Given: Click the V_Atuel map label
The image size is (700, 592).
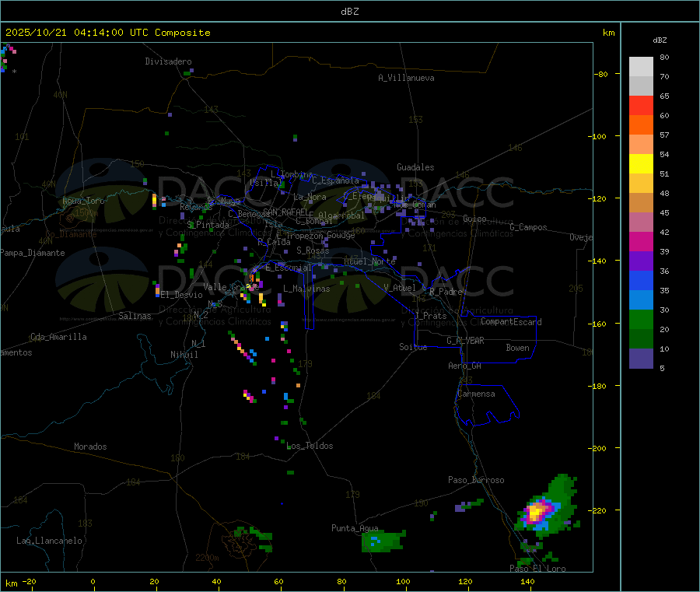Looking at the screenshot, I should pyautogui.click(x=400, y=288).
